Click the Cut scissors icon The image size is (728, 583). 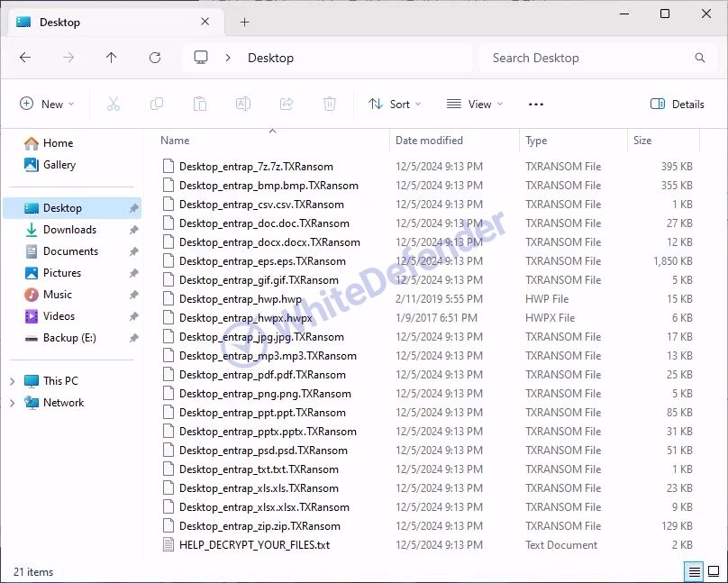click(x=113, y=104)
